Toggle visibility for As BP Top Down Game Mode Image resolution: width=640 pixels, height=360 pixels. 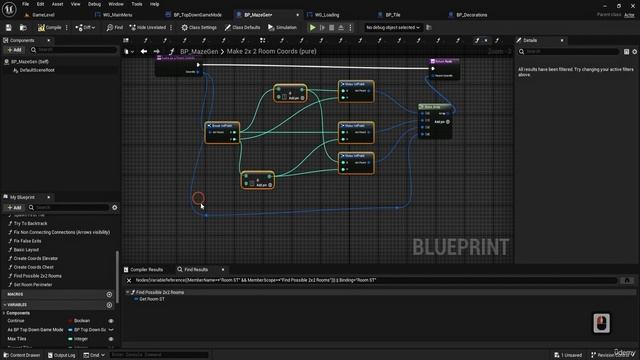tap(111, 330)
